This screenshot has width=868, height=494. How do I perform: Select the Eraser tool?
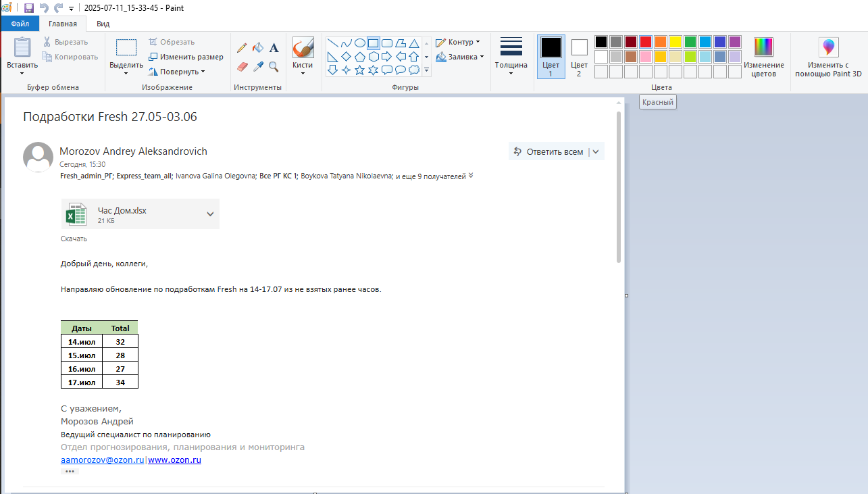(x=242, y=66)
